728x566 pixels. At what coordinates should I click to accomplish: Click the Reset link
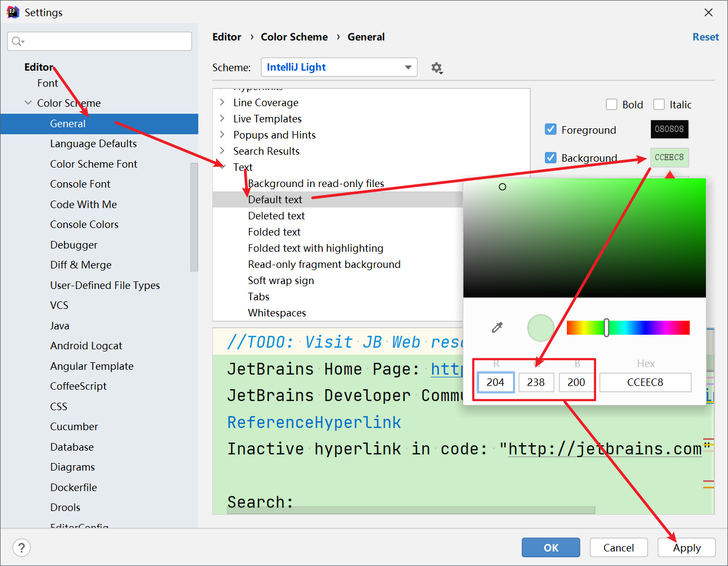pos(706,37)
